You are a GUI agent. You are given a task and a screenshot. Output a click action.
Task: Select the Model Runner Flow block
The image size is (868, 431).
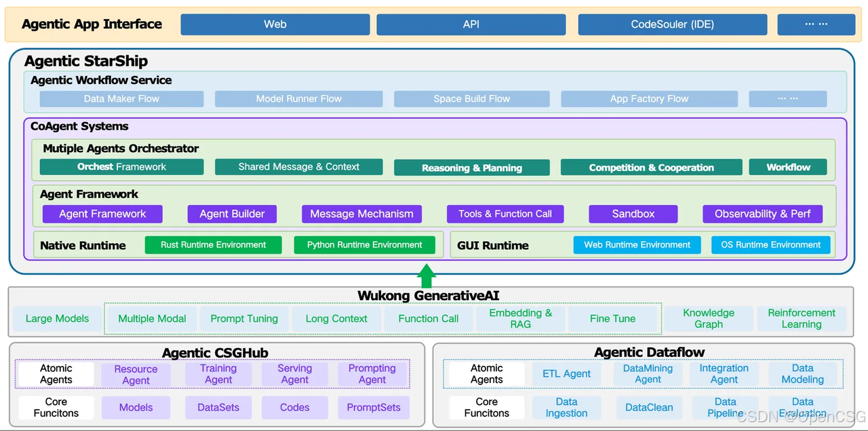pyautogui.click(x=298, y=99)
